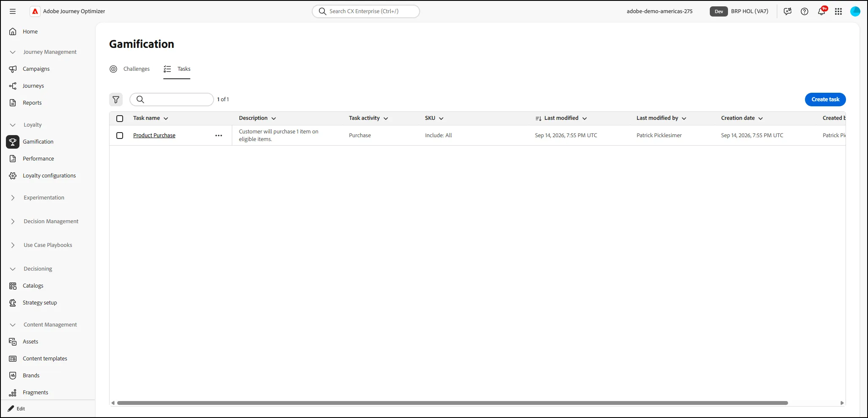Open the Last modified by column menu
The height and width of the screenshot is (418, 868).
(684, 119)
